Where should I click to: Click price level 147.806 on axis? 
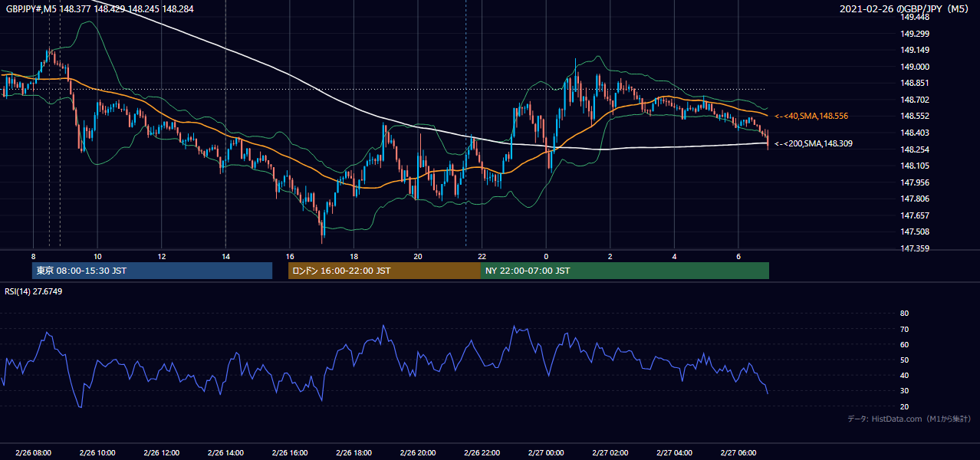(914, 199)
